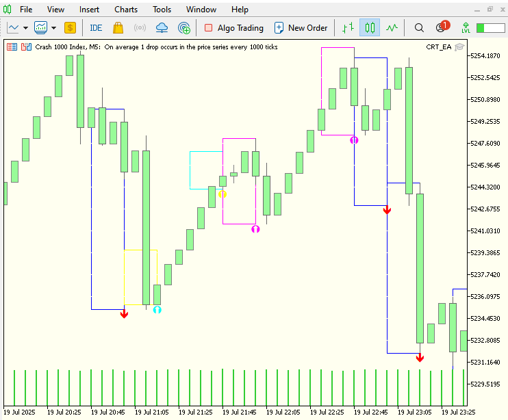Open the File menu

tap(26, 10)
